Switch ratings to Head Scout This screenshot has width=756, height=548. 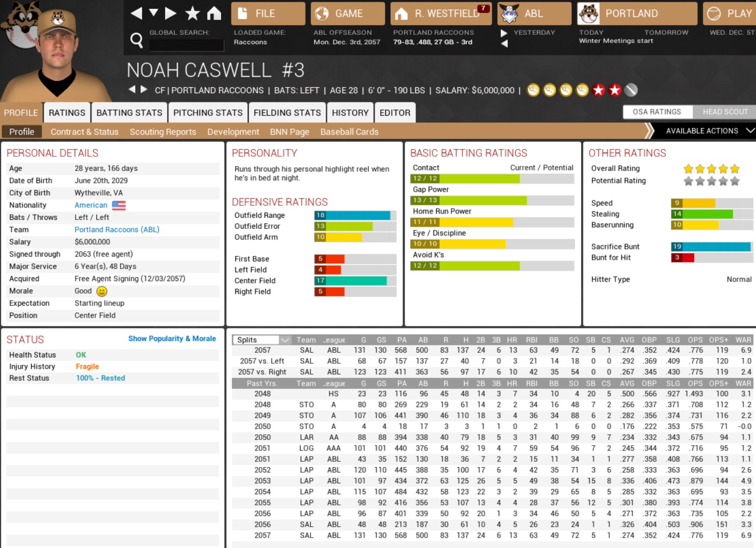click(725, 112)
